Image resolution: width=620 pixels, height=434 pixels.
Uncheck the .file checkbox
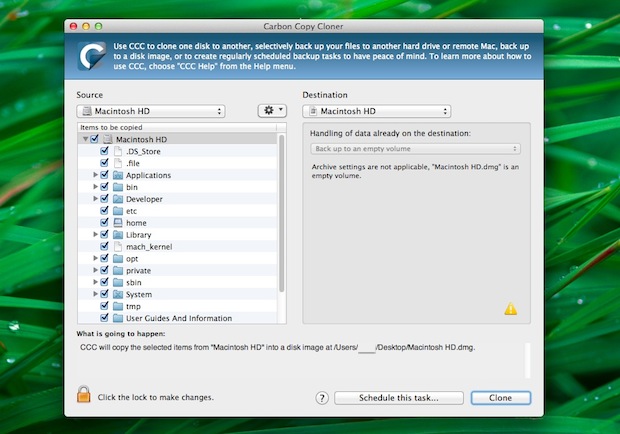pyautogui.click(x=104, y=162)
